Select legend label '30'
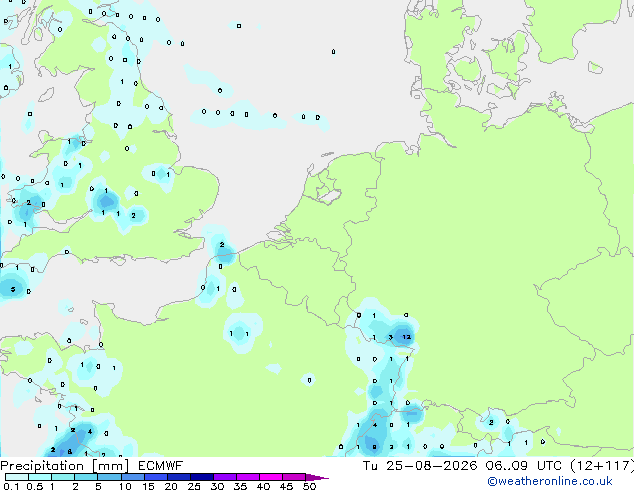 [x=217, y=486]
